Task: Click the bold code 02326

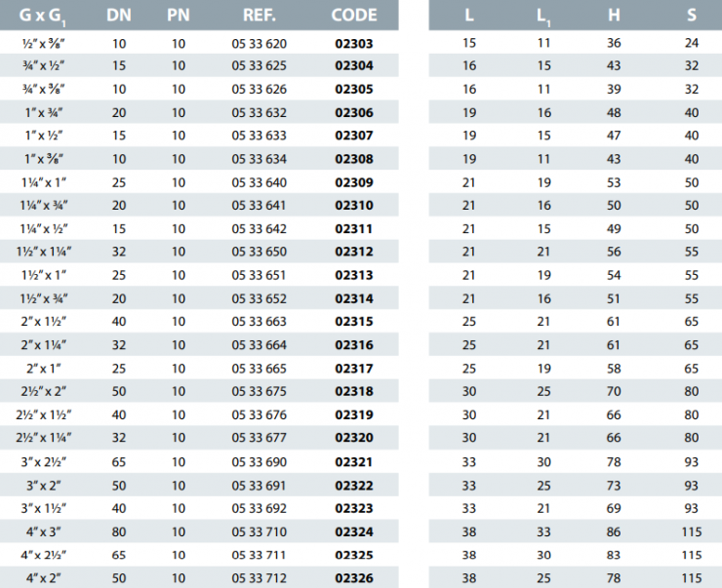Action: coord(353,575)
